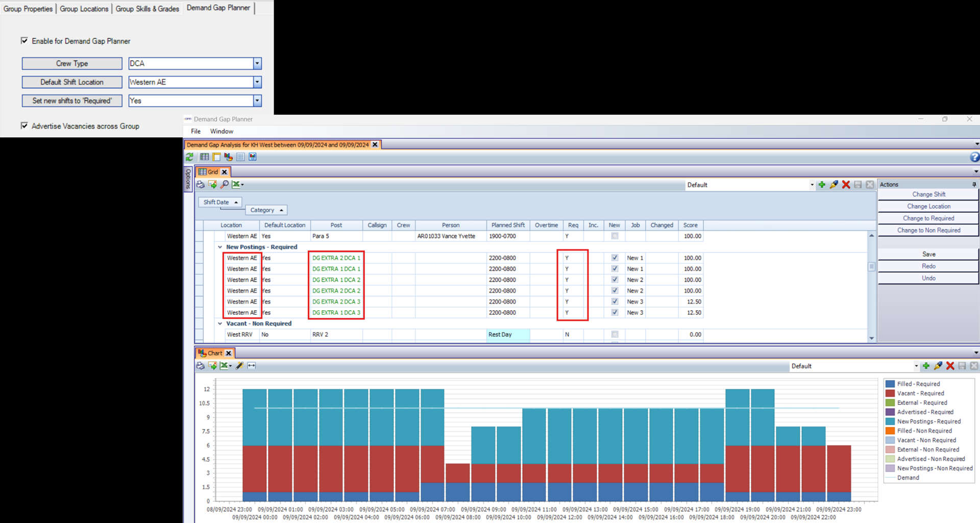The height and width of the screenshot is (523, 980).
Task: Expand the Default Shift Location dropdown
Action: 257,82
